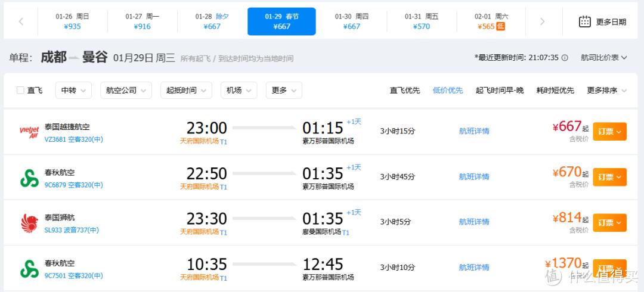
Task: Open the 起抵时间 time filter dropdown
Action: click(x=186, y=91)
